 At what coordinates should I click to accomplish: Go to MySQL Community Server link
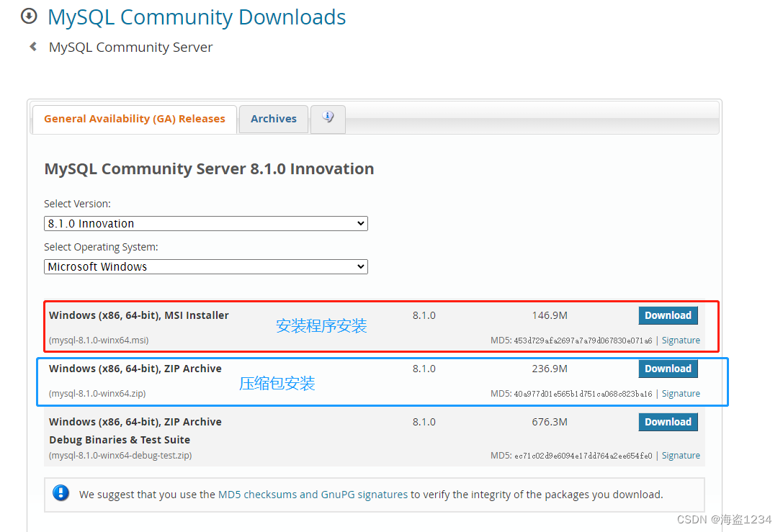(131, 47)
